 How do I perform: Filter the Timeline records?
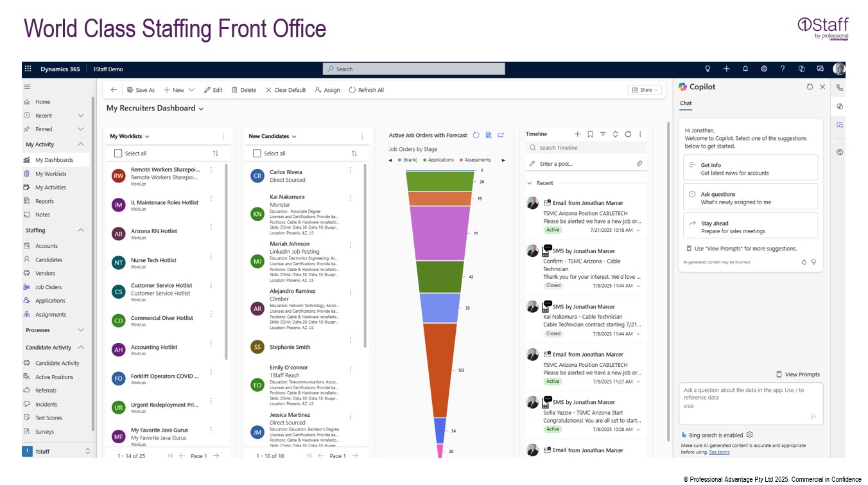pos(602,134)
